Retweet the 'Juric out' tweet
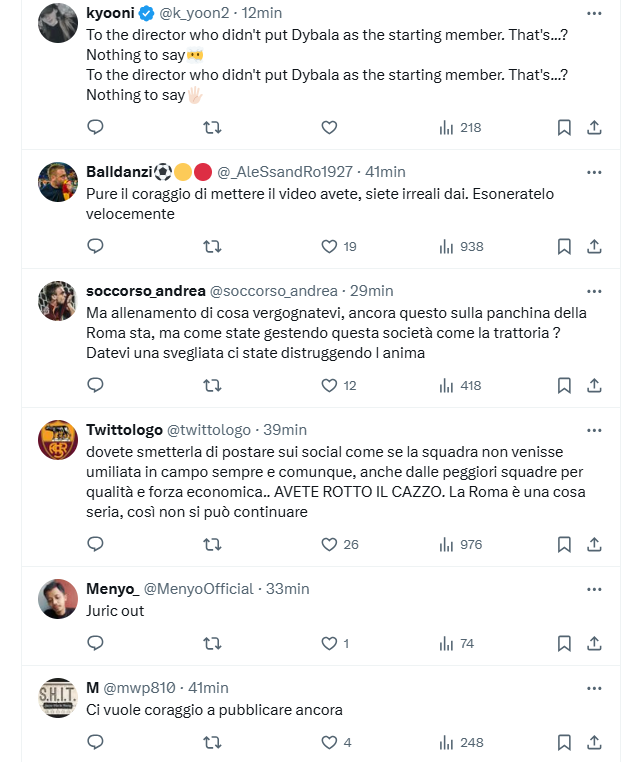Screen dimensions: 643x762 pos(212,643)
